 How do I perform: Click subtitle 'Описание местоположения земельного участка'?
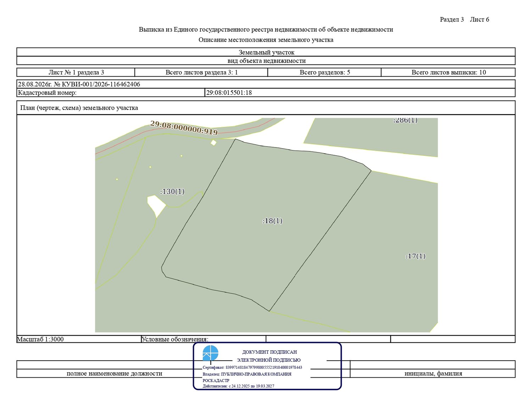click(x=266, y=40)
